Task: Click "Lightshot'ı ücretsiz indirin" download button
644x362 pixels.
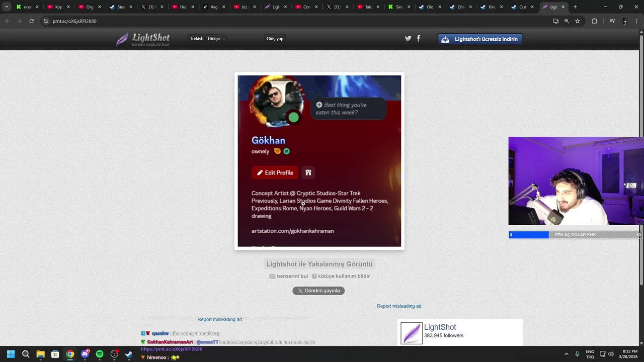Action: (480, 39)
